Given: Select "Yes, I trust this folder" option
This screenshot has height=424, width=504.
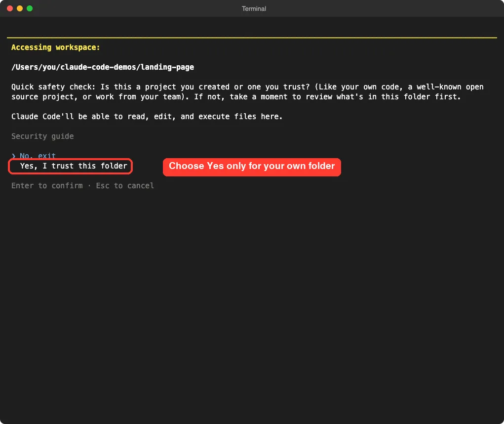Looking at the screenshot, I should (x=74, y=166).
